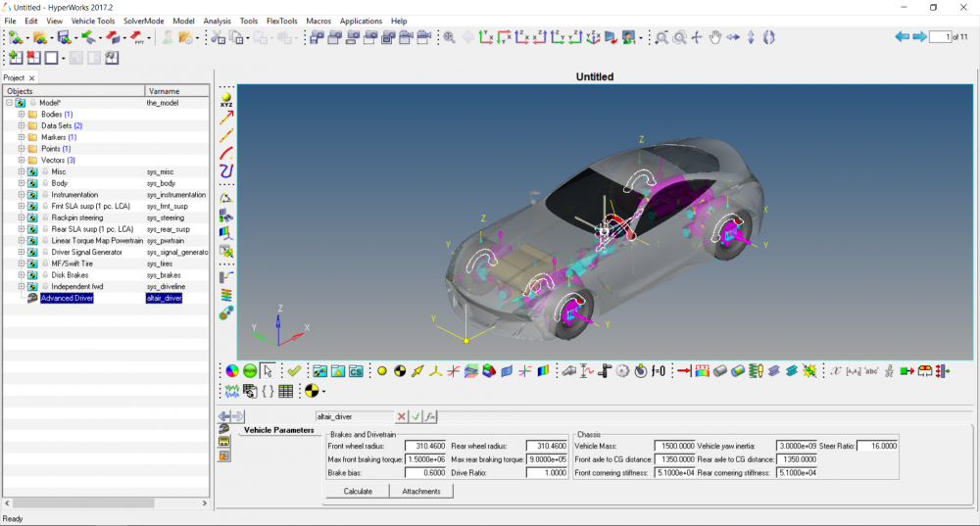Open dropdown next to black-yellow circle icon
The height and width of the screenshot is (526, 980).
tap(323, 392)
